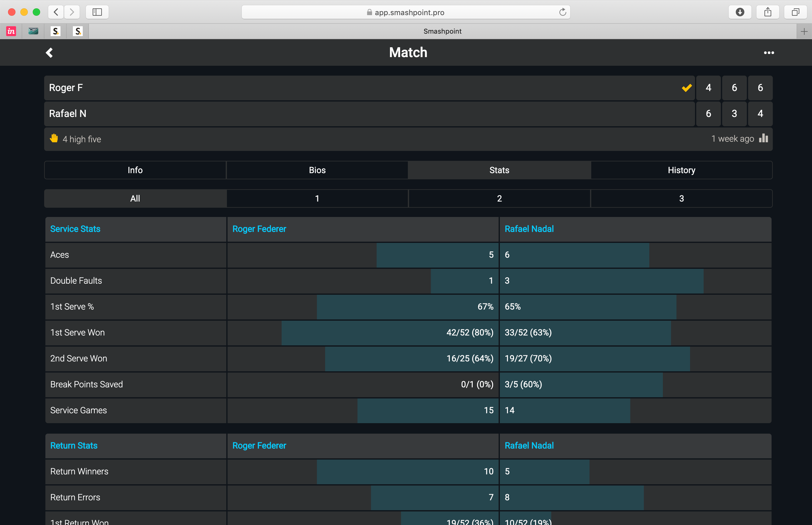The width and height of the screenshot is (812, 525).
Task: Click the Aces row label
Action: click(59, 255)
